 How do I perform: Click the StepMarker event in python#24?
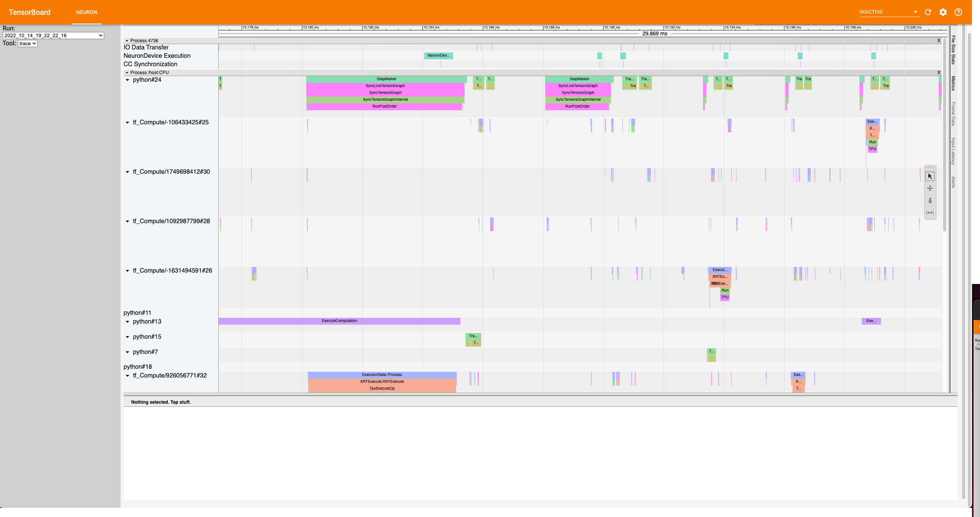[386, 79]
